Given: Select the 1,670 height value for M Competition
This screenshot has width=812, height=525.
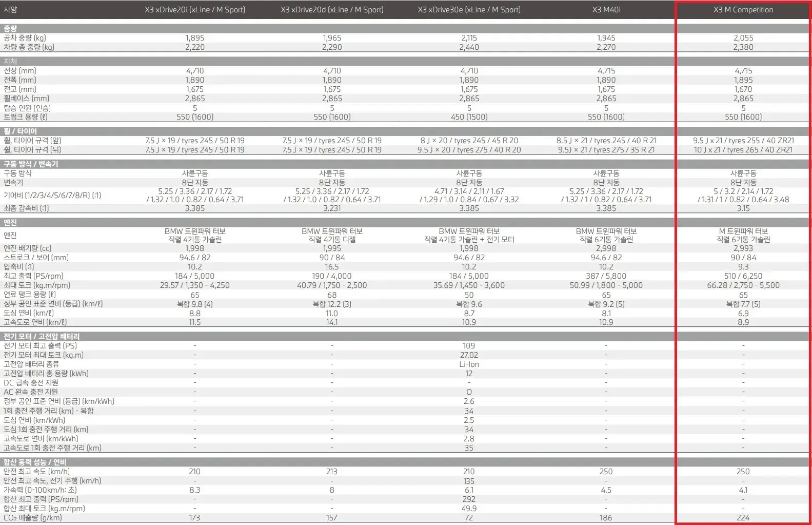Looking at the screenshot, I should pos(743,89).
